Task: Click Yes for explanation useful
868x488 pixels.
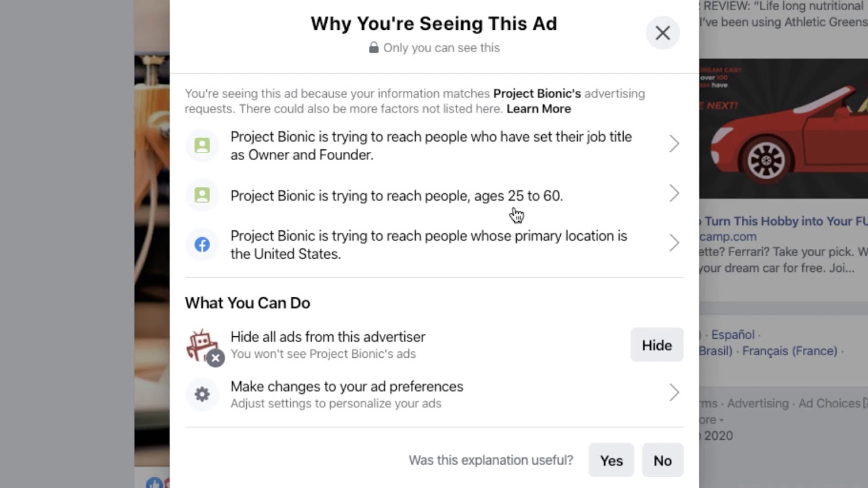Action: tap(611, 460)
